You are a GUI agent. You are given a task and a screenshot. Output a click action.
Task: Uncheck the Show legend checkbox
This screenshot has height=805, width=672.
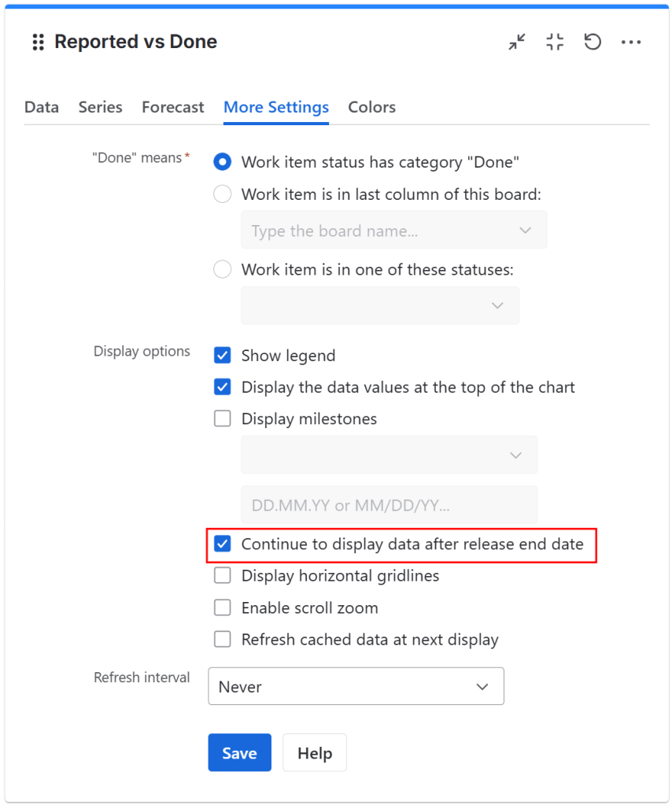coord(223,356)
